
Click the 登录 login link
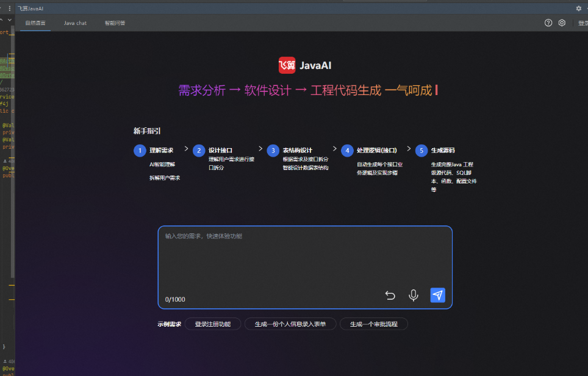click(583, 23)
